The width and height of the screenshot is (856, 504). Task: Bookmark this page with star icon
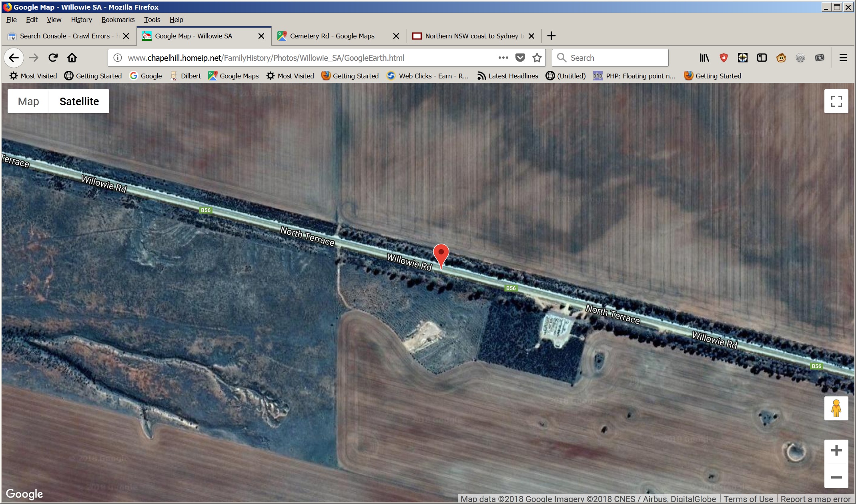(537, 58)
